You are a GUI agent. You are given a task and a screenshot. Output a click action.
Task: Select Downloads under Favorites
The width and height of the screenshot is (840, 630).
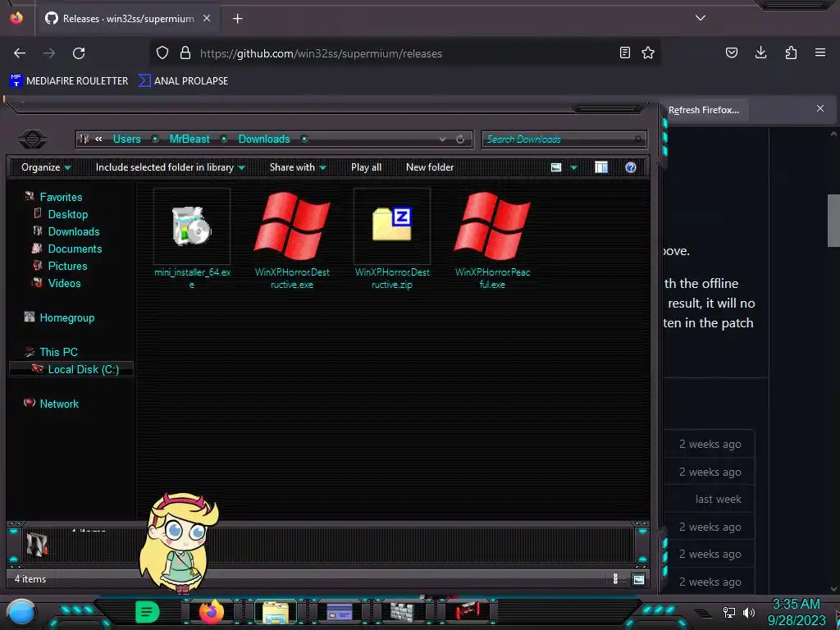pos(74,231)
